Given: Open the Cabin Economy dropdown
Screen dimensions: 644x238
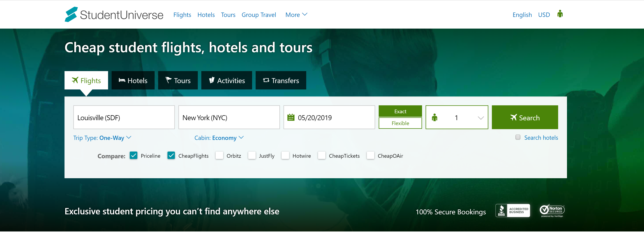Looking at the screenshot, I should (219, 138).
